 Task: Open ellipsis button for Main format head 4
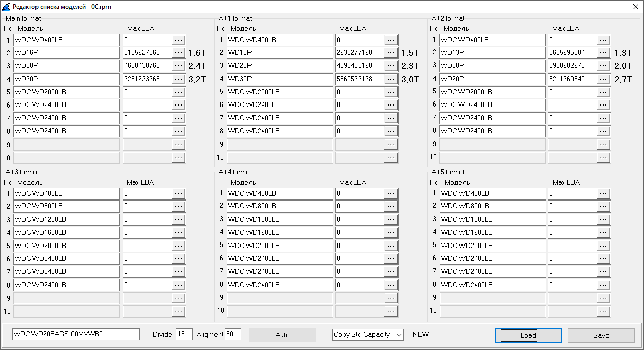[x=178, y=79]
